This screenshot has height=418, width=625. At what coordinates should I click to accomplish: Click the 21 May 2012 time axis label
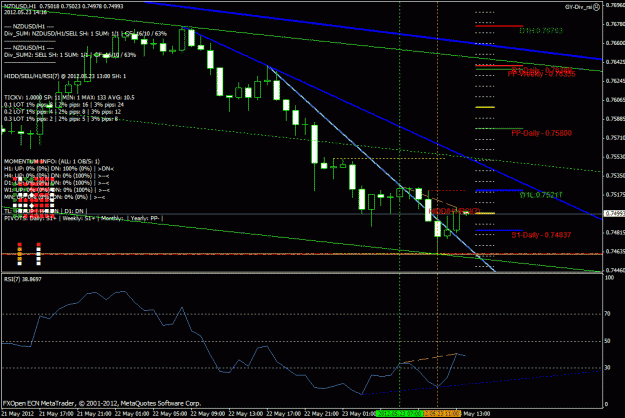18,414
